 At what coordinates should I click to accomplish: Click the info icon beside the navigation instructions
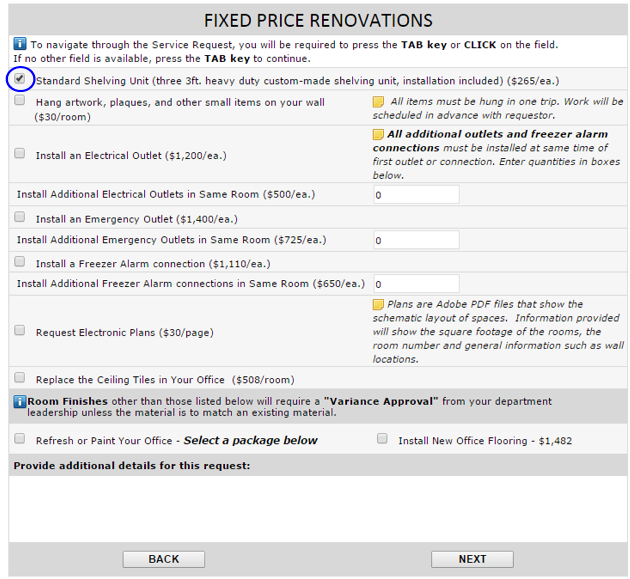click(20, 44)
